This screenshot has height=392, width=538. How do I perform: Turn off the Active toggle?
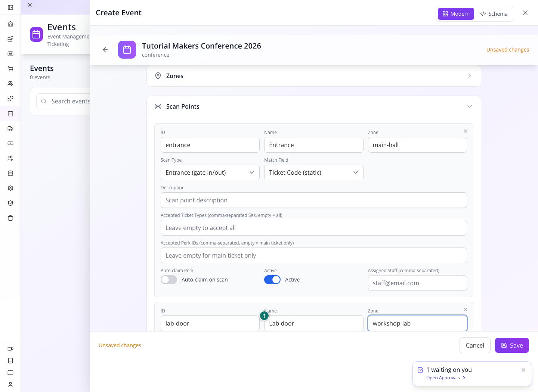pyautogui.click(x=272, y=280)
